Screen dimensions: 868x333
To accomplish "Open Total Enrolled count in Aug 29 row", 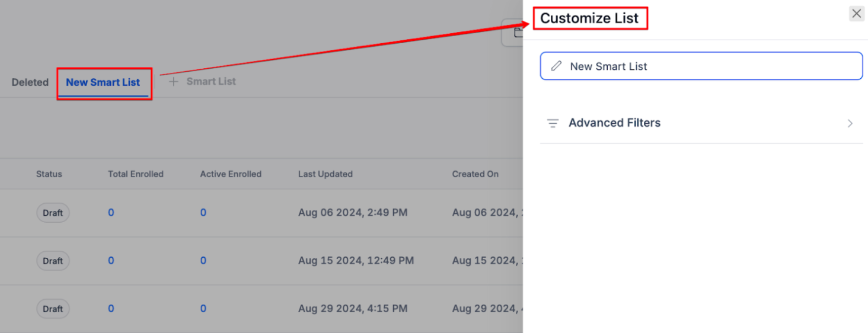I will pyautogui.click(x=111, y=309).
